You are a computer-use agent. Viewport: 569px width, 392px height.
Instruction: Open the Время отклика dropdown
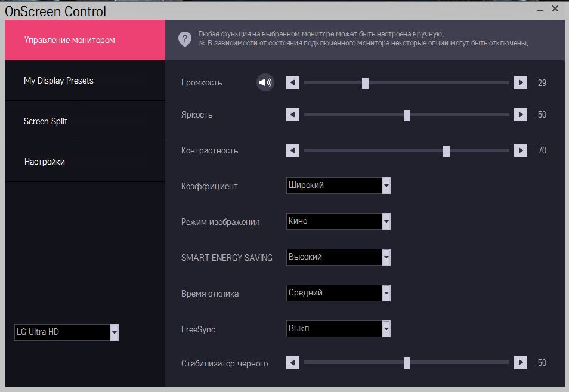click(x=386, y=293)
